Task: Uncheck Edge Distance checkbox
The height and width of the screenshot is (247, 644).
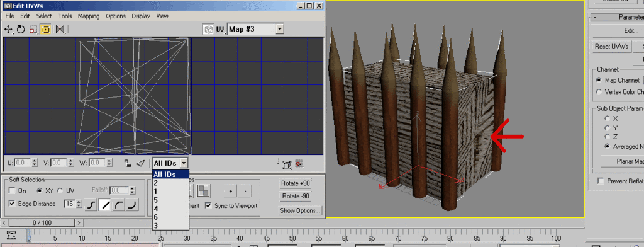Action: coord(12,204)
